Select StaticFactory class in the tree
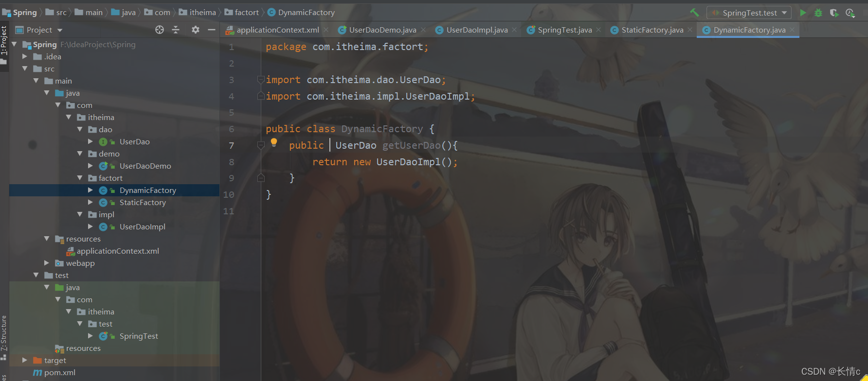The image size is (868, 381). (143, 202)
